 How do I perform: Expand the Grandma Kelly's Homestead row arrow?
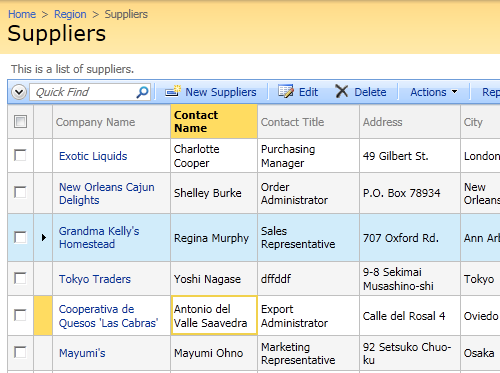point(44,238)
